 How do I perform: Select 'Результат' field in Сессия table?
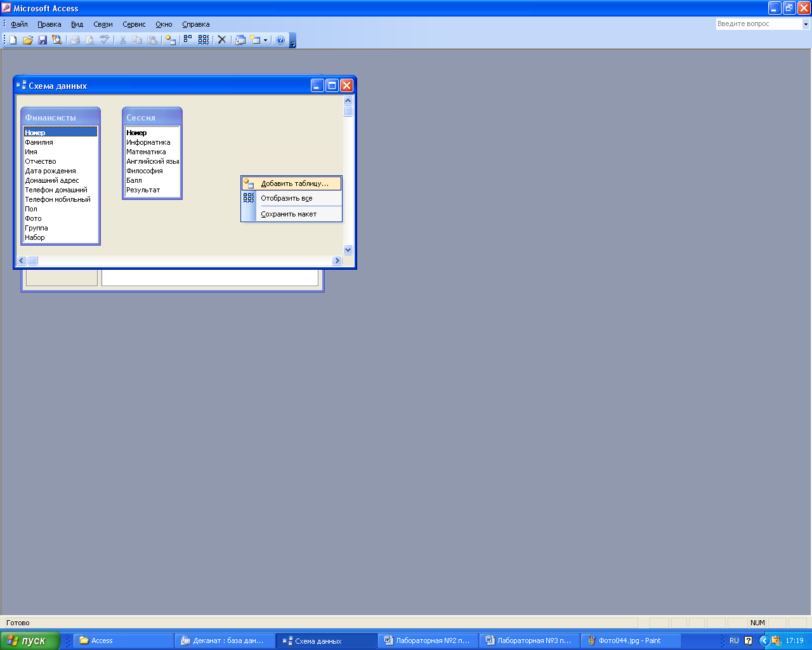[x=152, y=190]
